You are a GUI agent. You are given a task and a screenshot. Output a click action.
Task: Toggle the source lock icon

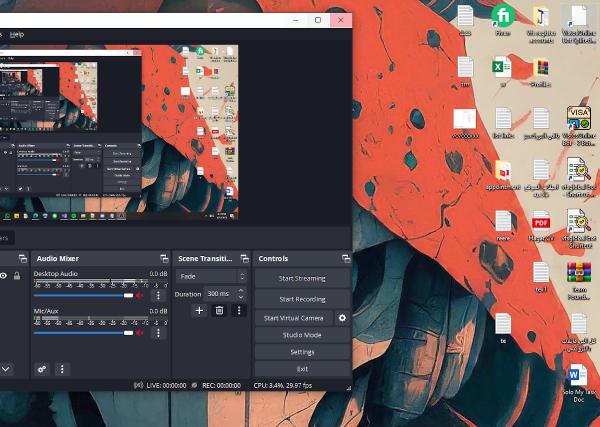[x=17, y=275]
